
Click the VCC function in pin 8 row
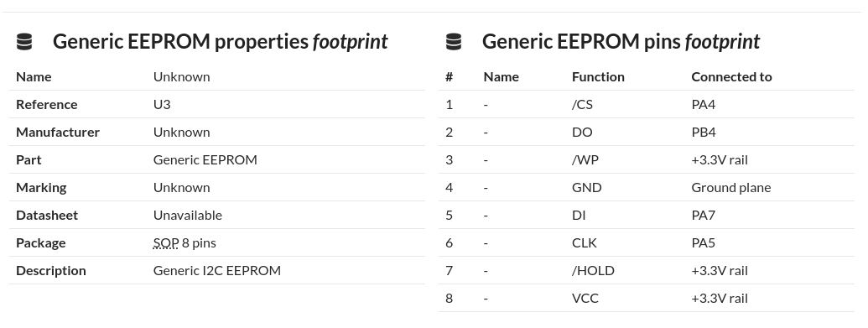tap(585, 298)
